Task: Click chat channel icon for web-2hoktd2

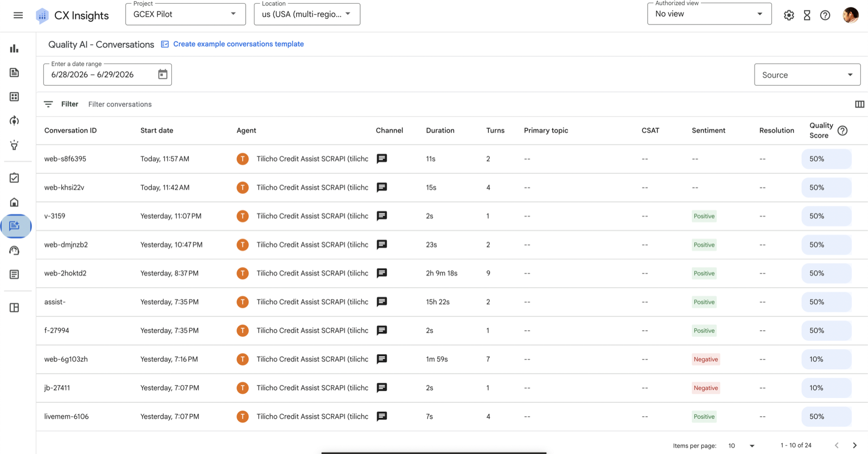Action: click(382, 273)
